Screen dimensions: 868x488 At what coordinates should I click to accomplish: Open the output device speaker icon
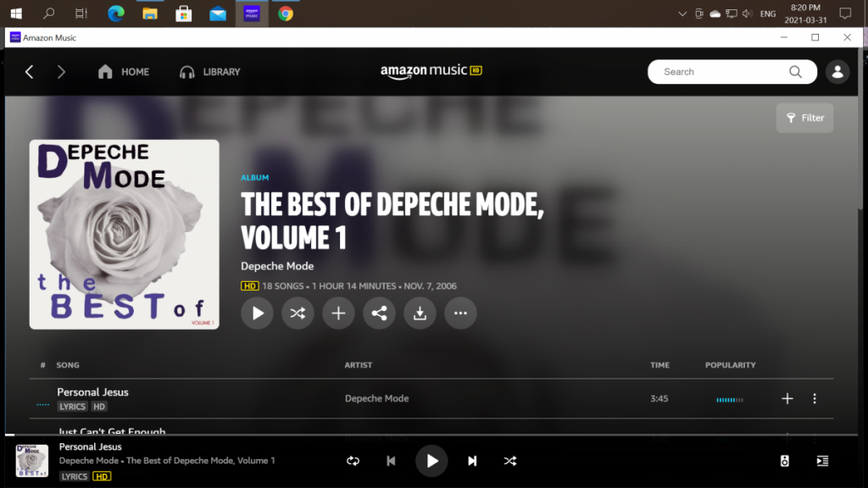[x=784, y=461]
